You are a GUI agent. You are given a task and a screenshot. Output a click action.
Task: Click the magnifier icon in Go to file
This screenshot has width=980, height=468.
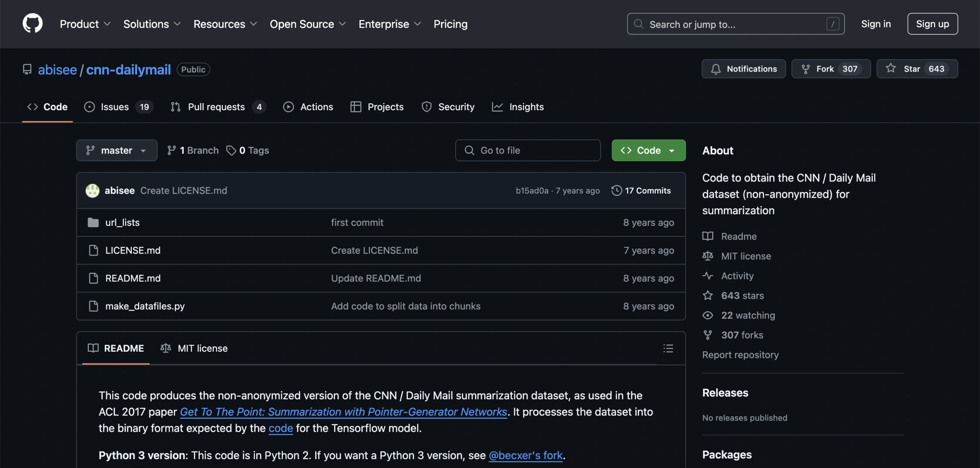click(x=469, y=150)
